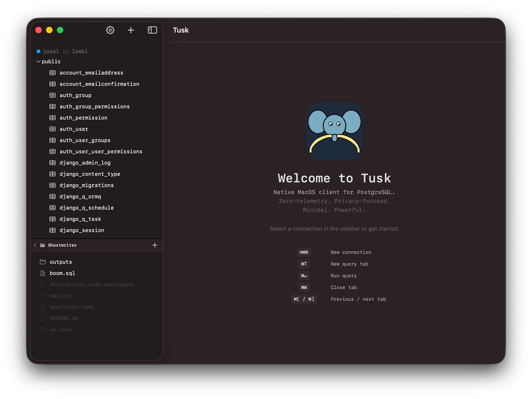Click table icon beside django_q_task
Screen dimensions: 532x399
point(52,219)
